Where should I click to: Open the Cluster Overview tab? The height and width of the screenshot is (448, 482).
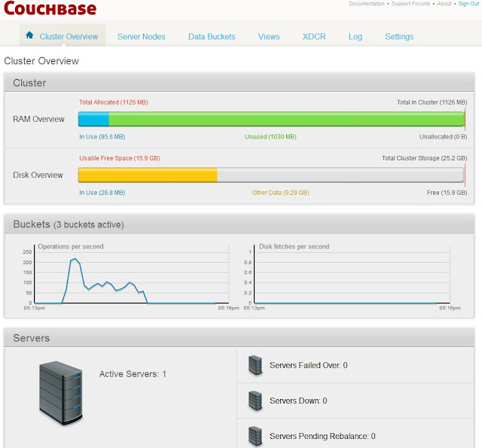point(63,35)
